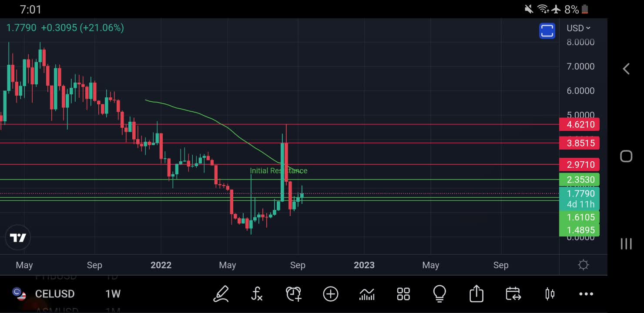Open the drawing tools pencil icon
Image resolution: width=644 pixels, height=313 pixels.
coord(221,294)
